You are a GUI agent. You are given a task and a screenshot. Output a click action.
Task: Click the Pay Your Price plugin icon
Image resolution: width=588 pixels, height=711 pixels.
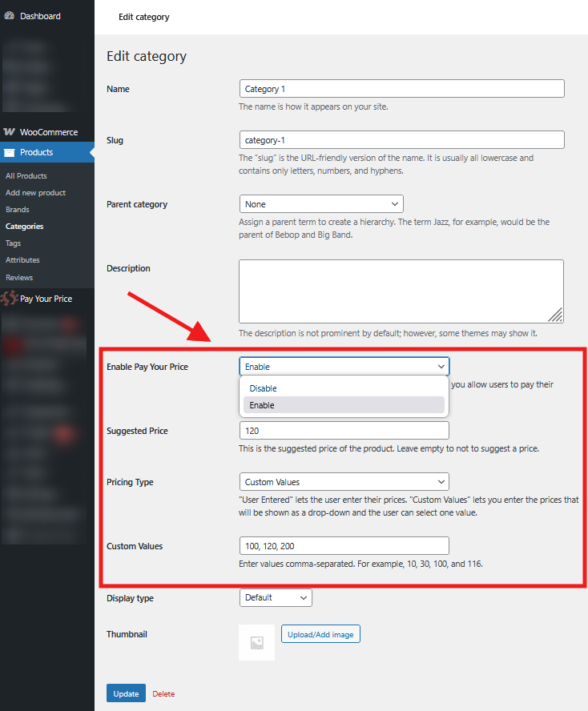tap(9, 299)
